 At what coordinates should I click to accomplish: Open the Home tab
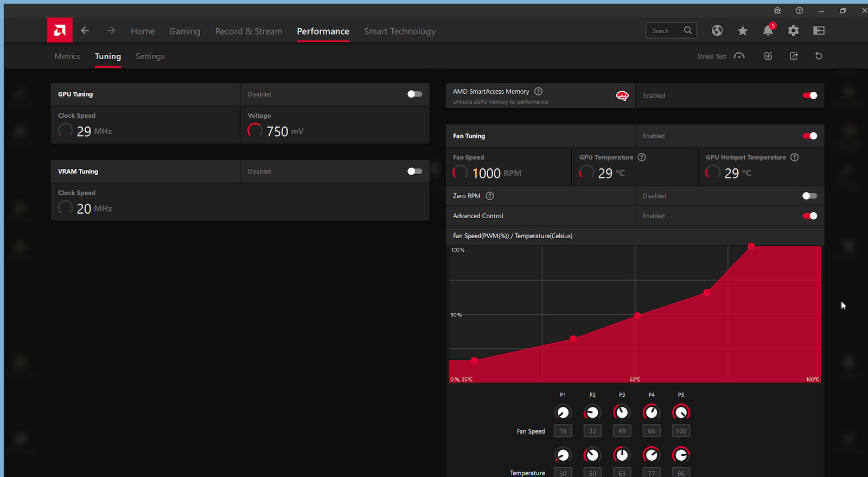(x=143, y=31)
